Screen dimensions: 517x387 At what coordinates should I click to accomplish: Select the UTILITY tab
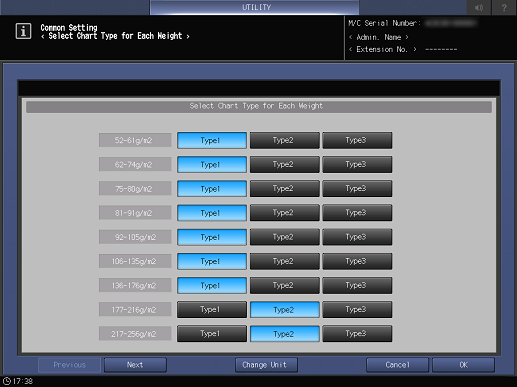(255, 7)
